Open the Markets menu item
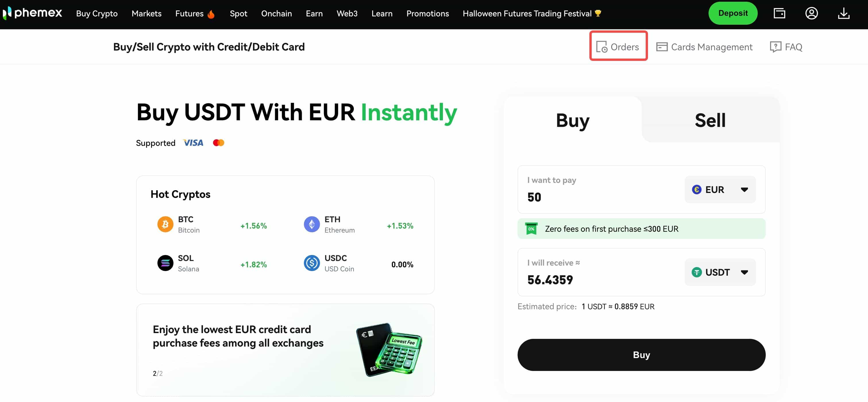The height and width of the screenshot is (402, 868). [146, 13]
